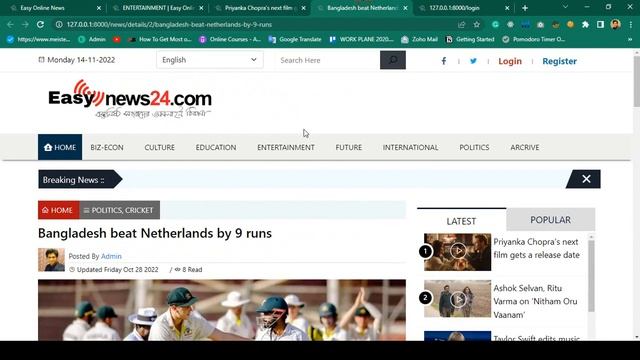
Task: Open the Online Courses bookmark
Action: (x=230, y=40)
